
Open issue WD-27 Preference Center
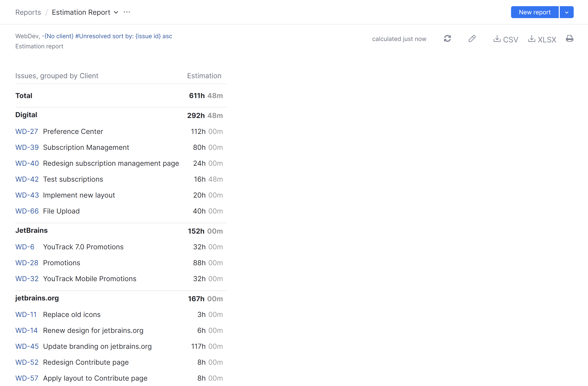click(x=27, y=132)
